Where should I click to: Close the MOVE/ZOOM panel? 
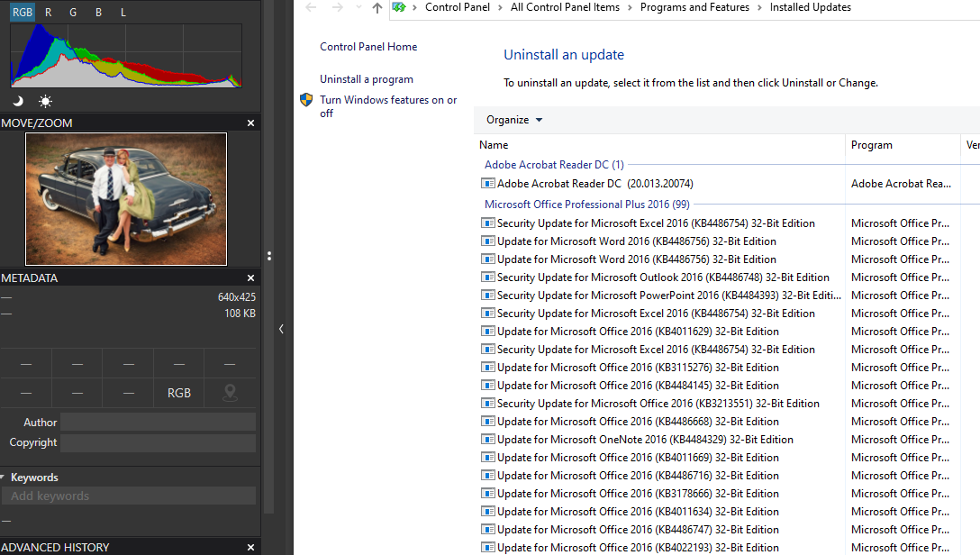point(250,123)
